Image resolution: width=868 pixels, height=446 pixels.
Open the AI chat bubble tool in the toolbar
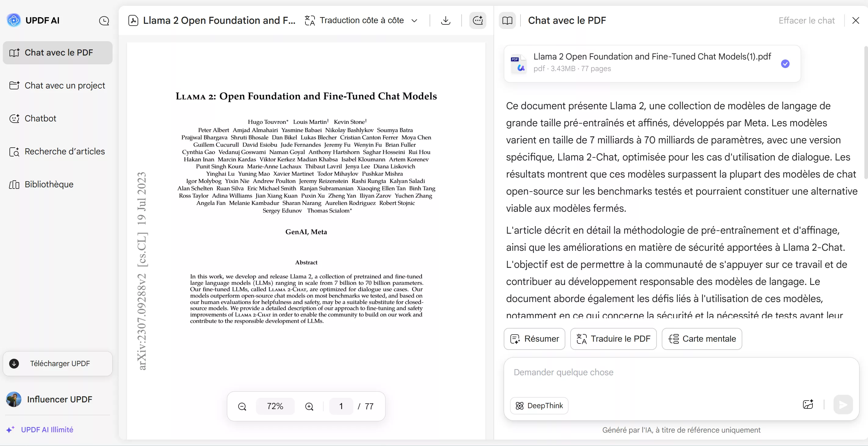click(478, 20)
